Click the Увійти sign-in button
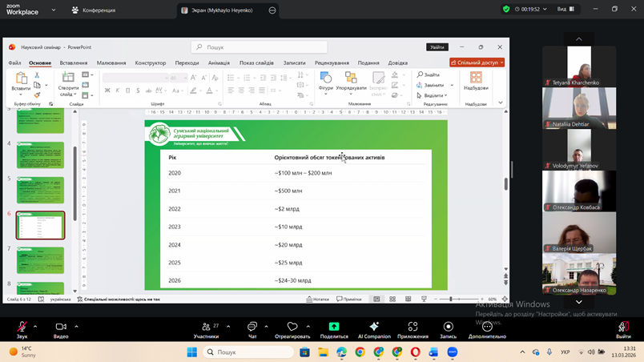The width and height of the screenshot is (644, 362). click(x=437, y=47)
